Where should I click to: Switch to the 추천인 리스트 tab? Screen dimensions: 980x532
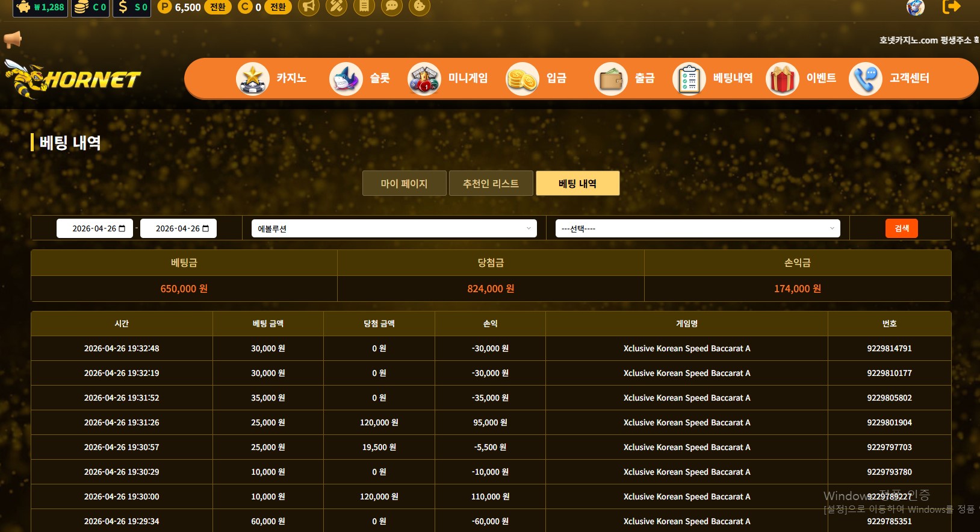[x=491, y=184]
